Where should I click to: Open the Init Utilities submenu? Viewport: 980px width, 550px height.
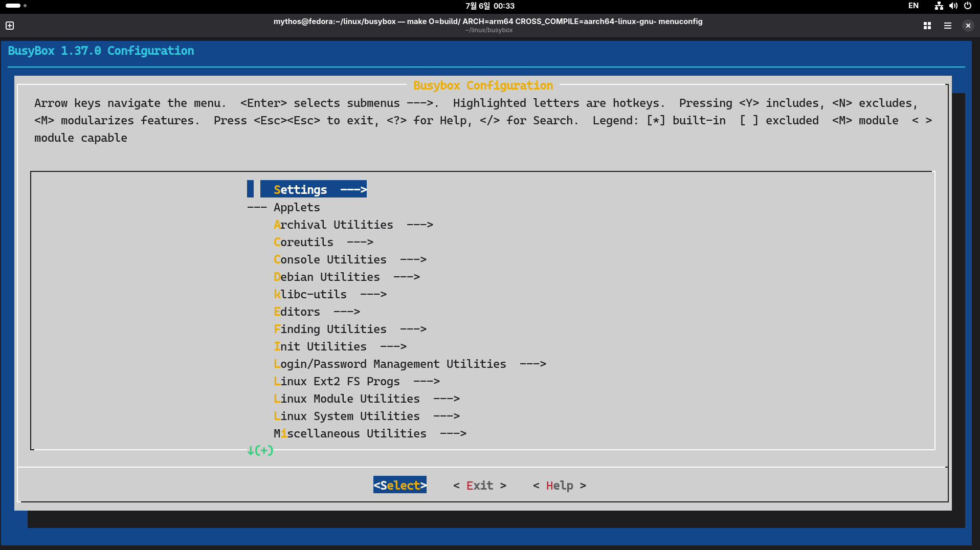[340, 346]
